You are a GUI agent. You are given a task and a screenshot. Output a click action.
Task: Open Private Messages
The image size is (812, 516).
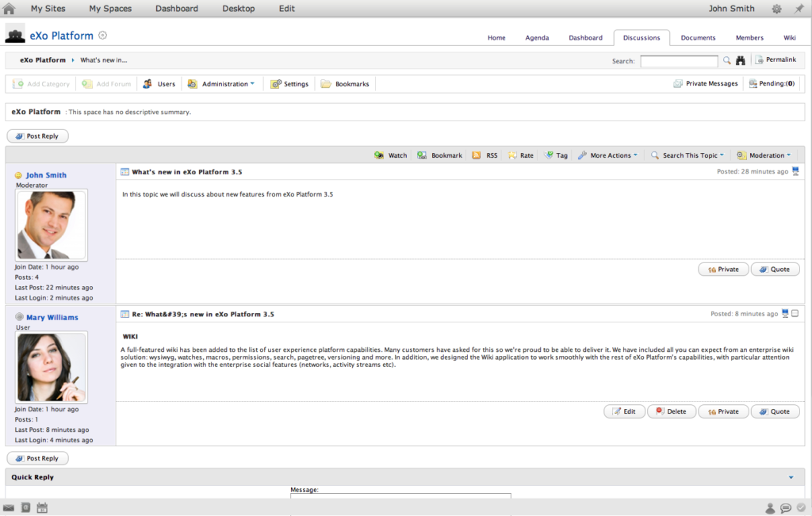pos(706,83)
